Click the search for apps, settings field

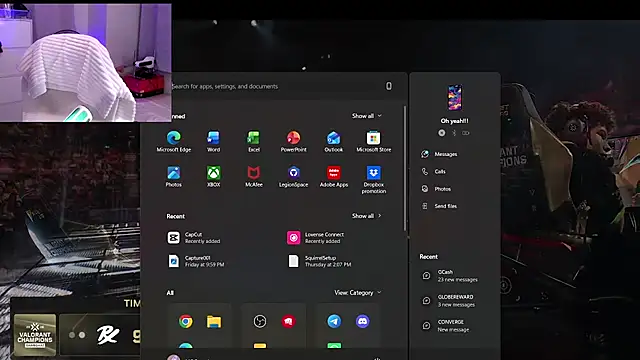[273, 86]
